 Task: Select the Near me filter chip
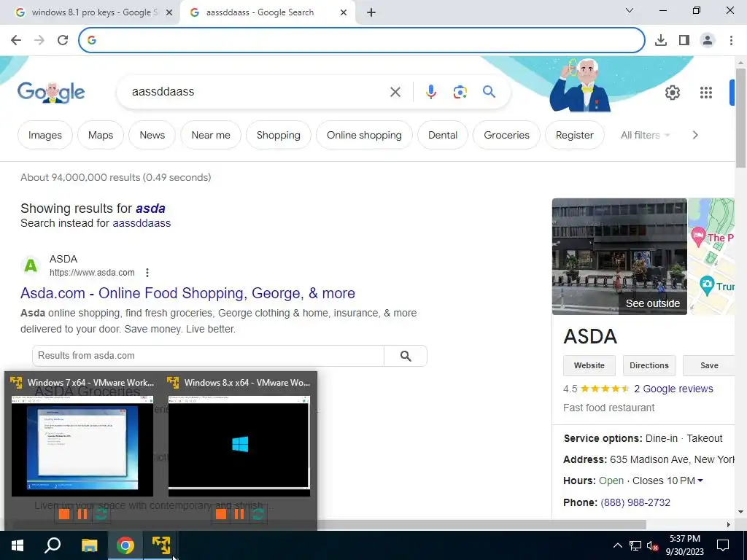[x=211, y=135]
